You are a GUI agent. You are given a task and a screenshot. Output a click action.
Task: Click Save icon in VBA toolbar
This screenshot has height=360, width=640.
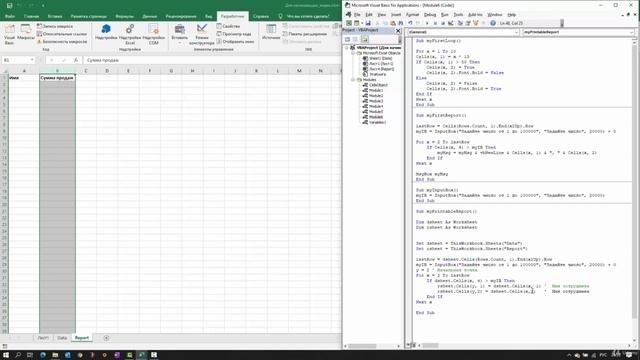point(368,23)
